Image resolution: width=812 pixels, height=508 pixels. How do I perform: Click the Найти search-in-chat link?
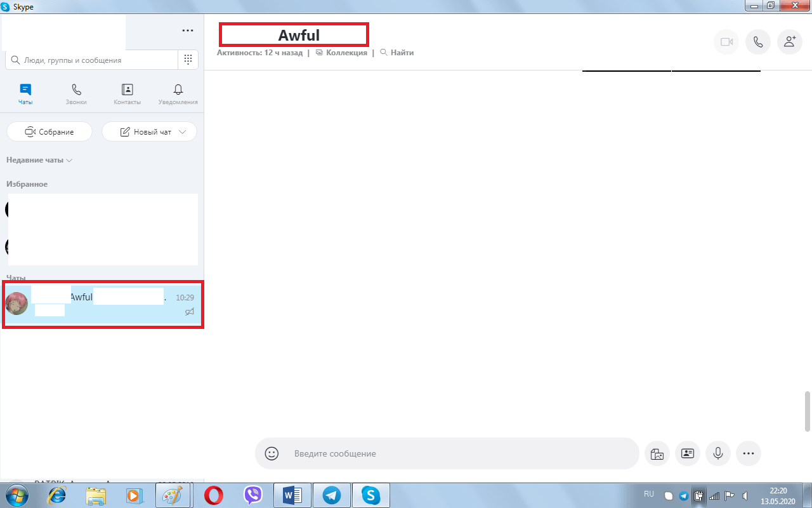pos(397,53)
